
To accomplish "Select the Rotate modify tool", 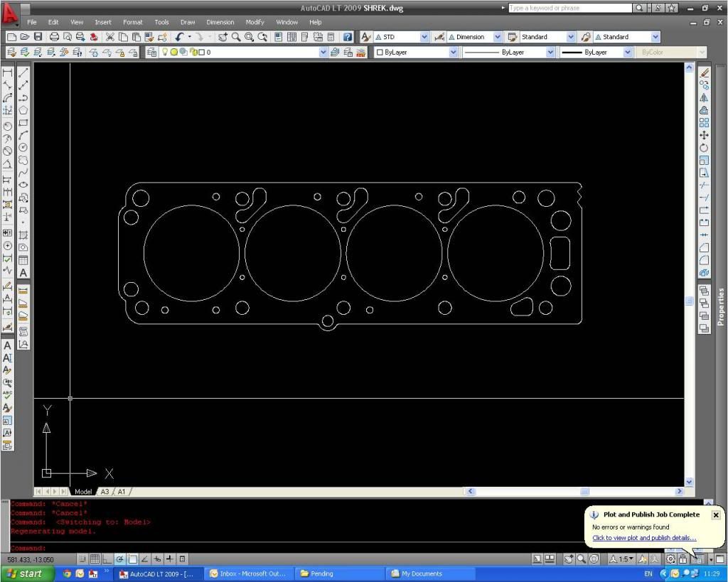I will click(705, 148).
